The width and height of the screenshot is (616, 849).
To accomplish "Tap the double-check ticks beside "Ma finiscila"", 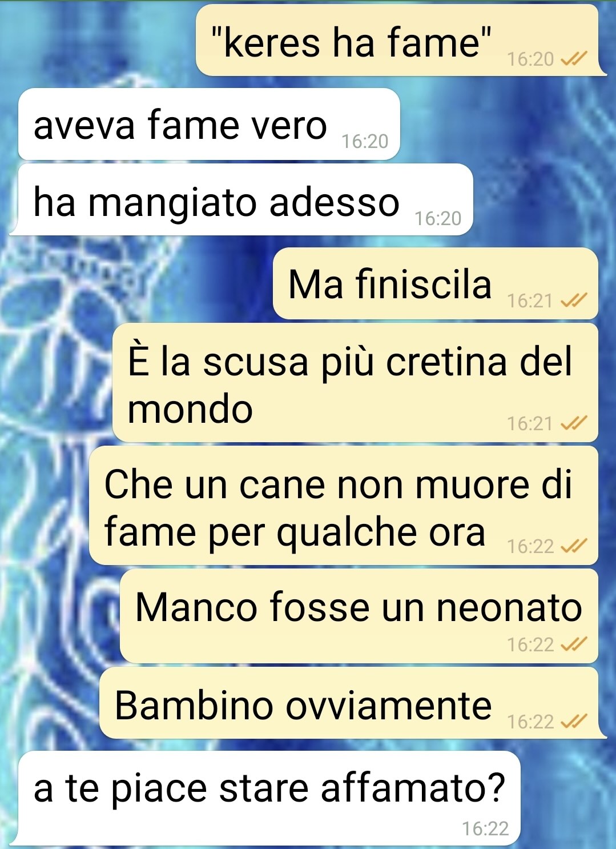I will click(x=574, y=301).
